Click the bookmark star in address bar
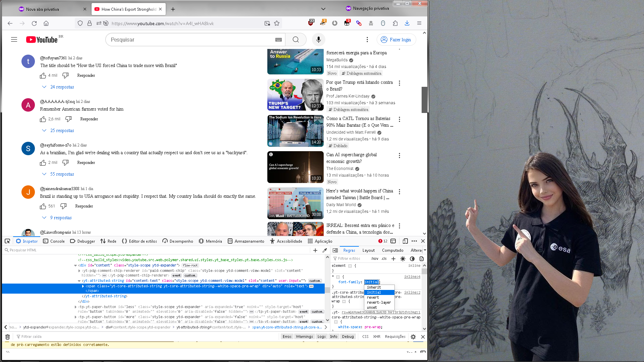 [277, 23]
